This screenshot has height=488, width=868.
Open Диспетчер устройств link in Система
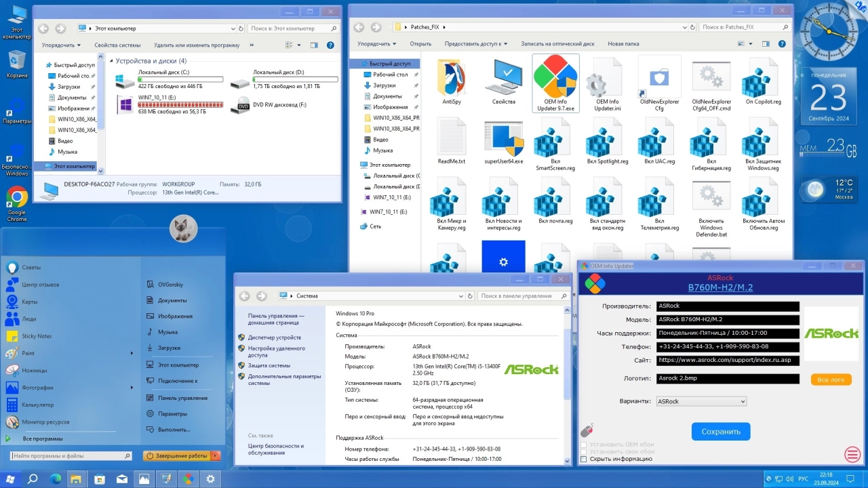pos(274,338)
